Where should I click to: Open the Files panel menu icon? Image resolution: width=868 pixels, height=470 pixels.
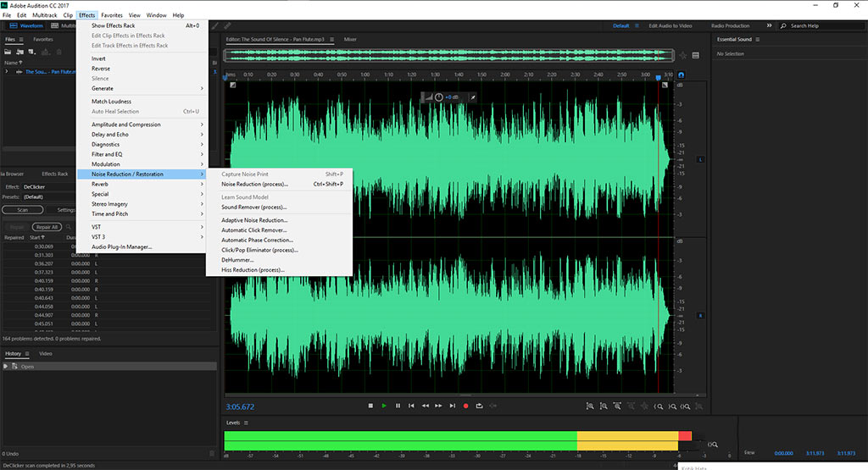coord(21,39)
